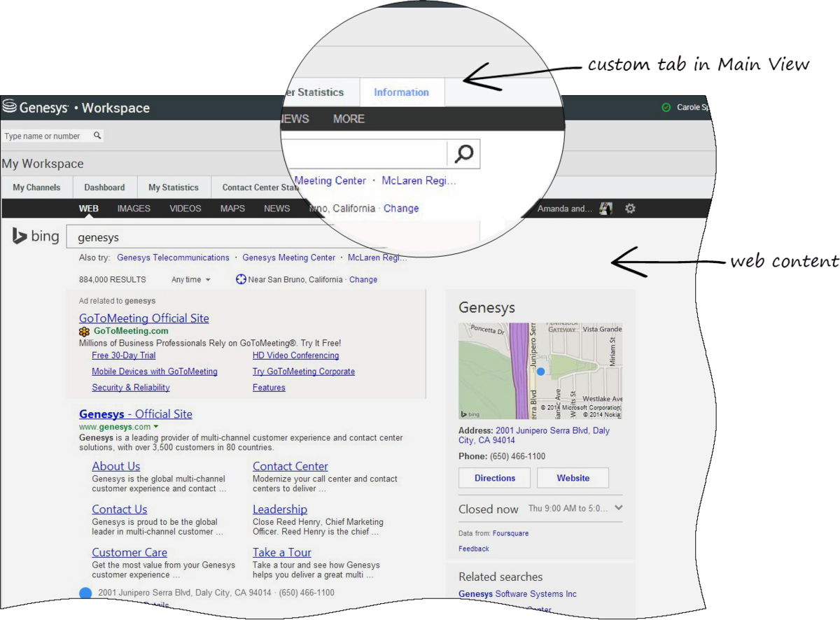Open the Leadership sitelink
The image size is (840, 620).
(280, 509)
